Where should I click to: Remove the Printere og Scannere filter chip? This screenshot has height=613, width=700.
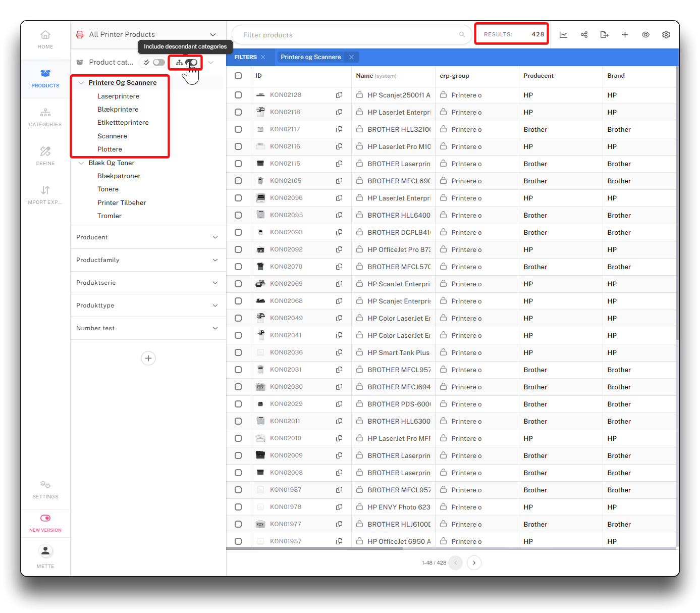pos(351,57)
